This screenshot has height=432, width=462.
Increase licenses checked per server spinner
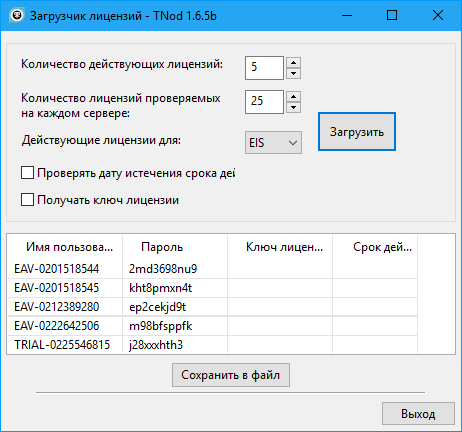coord(293,97)
